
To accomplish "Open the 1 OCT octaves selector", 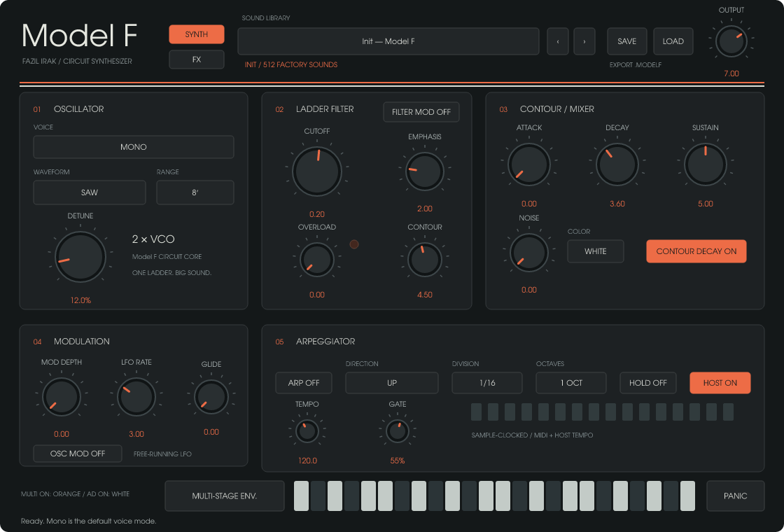I will click(x=571, y=383).
